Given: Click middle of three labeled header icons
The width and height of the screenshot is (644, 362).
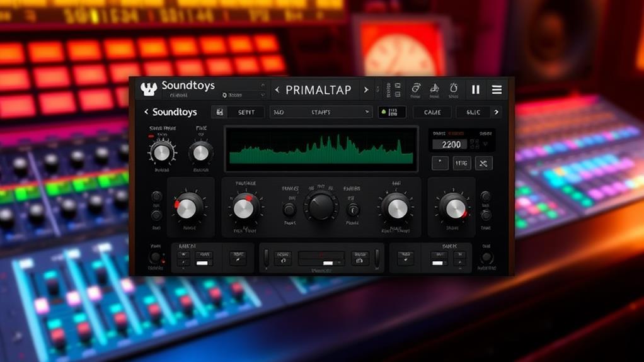Looking at the screenshot, I should (x=435, y=90).
